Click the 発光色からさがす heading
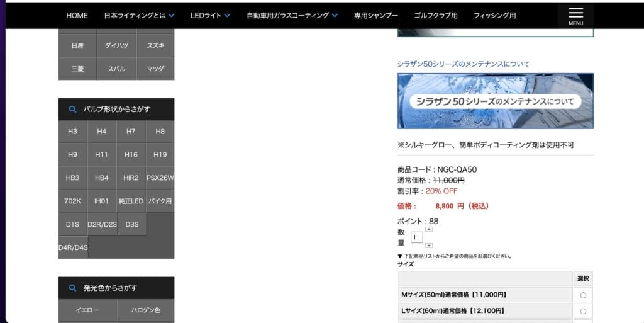Viewport: 644px width, 323px height. coord(110,288)
